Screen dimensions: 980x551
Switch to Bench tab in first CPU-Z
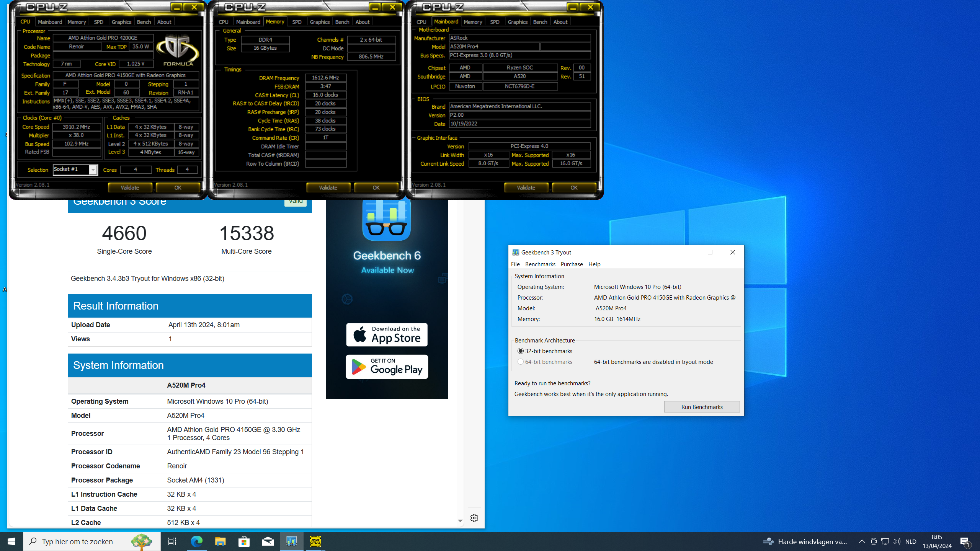[144, 22]
